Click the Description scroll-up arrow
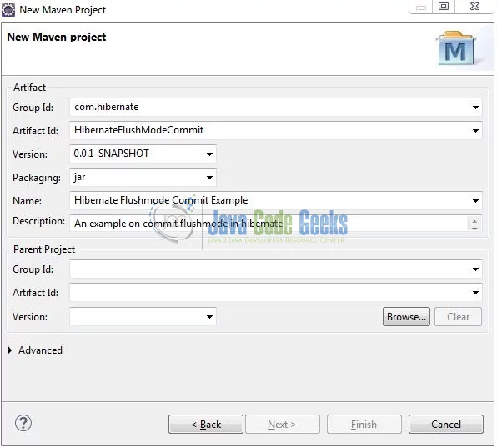 [474, 221]
